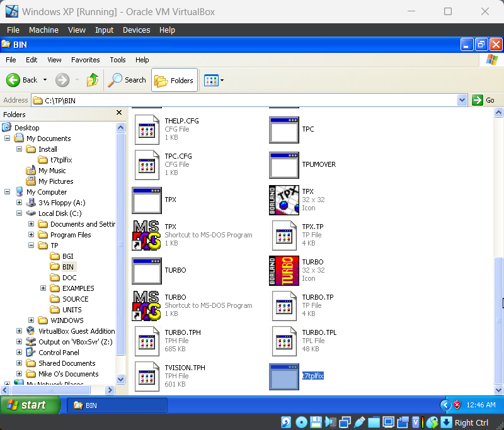Image resolution: width=504 pixels, height=430 pixels.
Task: Select the TPX Borland icon file
Action: click(x=284, y=200)
